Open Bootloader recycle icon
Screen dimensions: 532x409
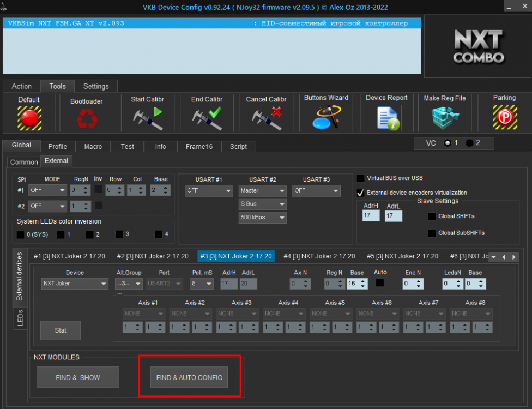pos(86,118)
